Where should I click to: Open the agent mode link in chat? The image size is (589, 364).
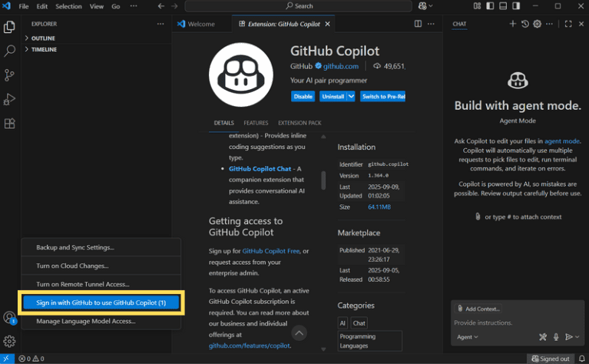coord(562,141)
